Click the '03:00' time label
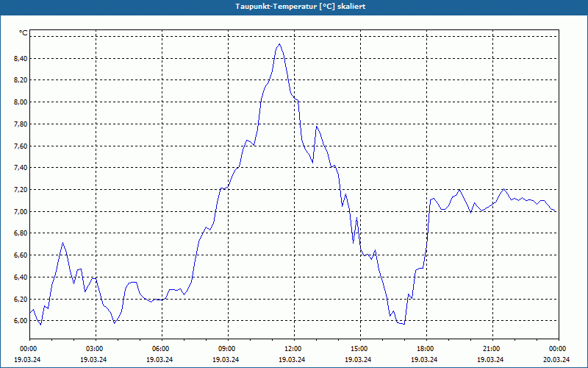588x368 pixels. coord(96,349)
